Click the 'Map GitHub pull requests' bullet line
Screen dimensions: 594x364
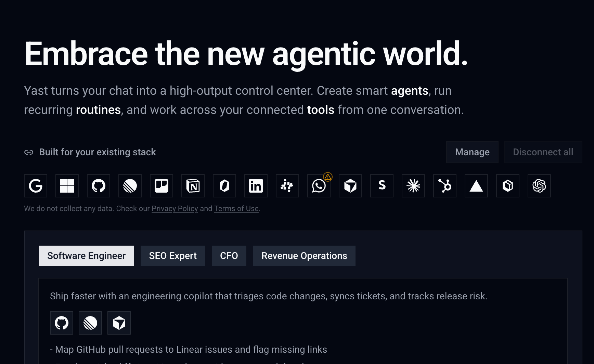[189, 350]
